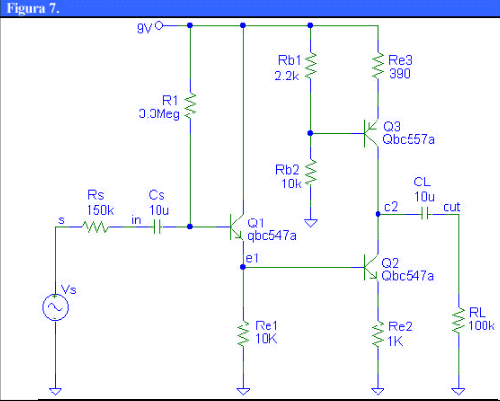
Task: Click the R1 3.3Meg resistor symbol
Action: [190, 106]
